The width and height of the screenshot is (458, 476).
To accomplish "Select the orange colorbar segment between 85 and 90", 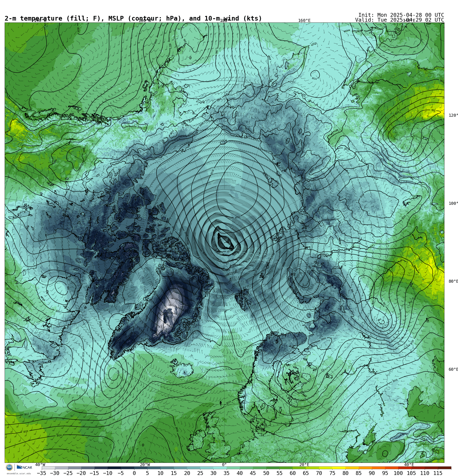I will 365,468.
